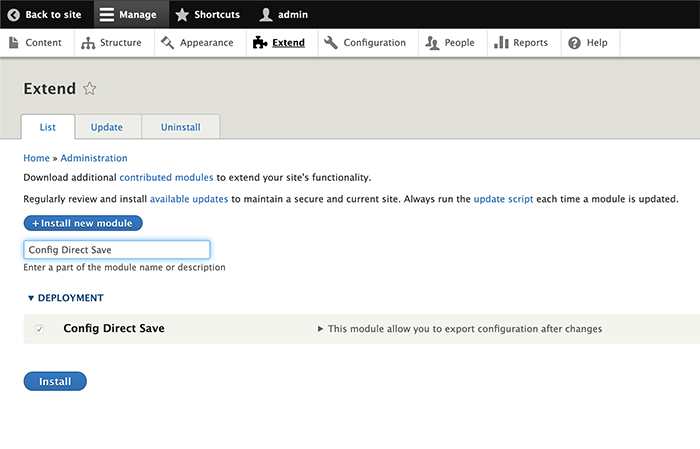Switch to the List tab
The width and height of the screenshot is (700, 449).
tap(48, 127)
